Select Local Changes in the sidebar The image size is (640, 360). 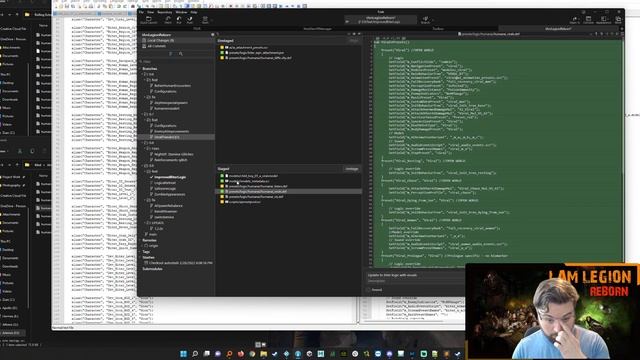[x=176, y=40]
